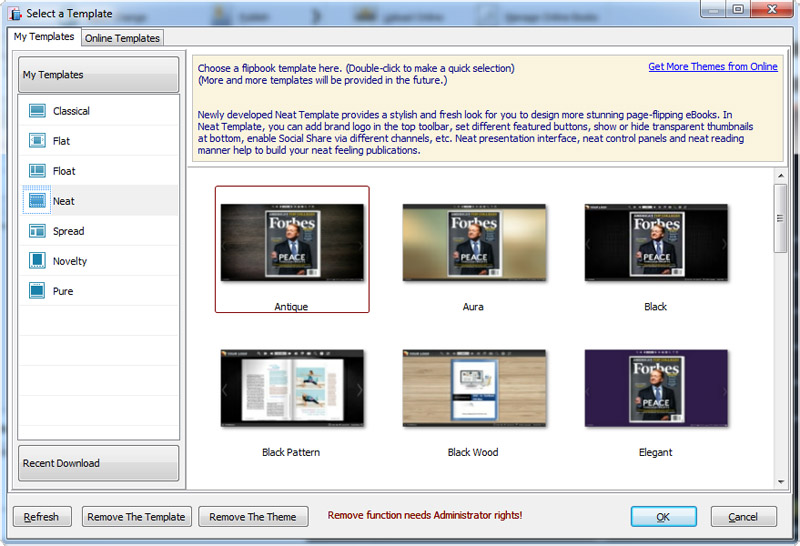Choose the Flat template icon
The width and height of the screenshot is (800, 546).
[x=38, y=141]
